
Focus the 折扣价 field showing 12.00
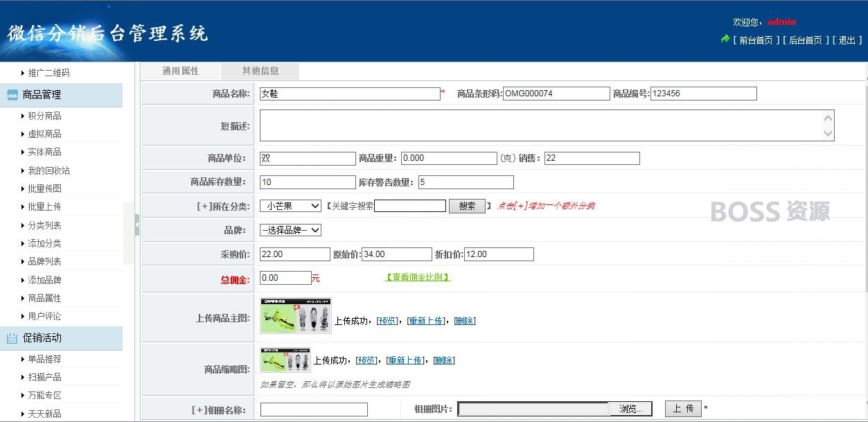click(499, 254)
